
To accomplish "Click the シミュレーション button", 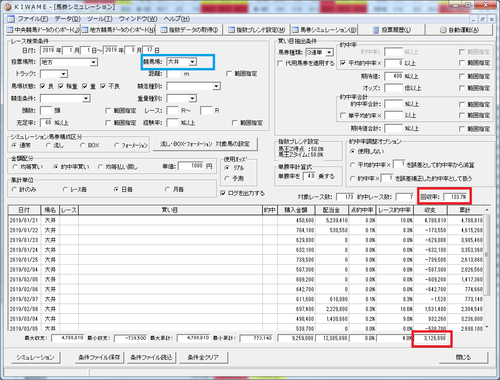I will [x=36, y=357].
